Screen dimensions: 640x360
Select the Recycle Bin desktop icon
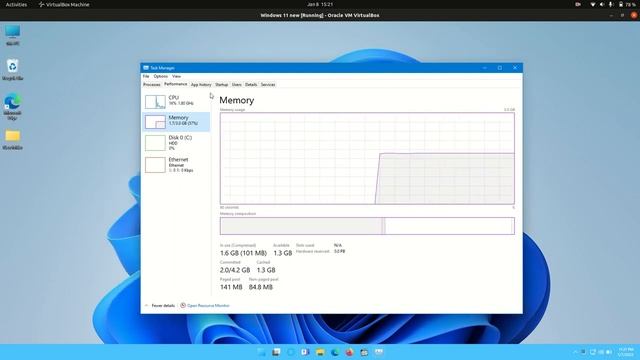point(12,70)
